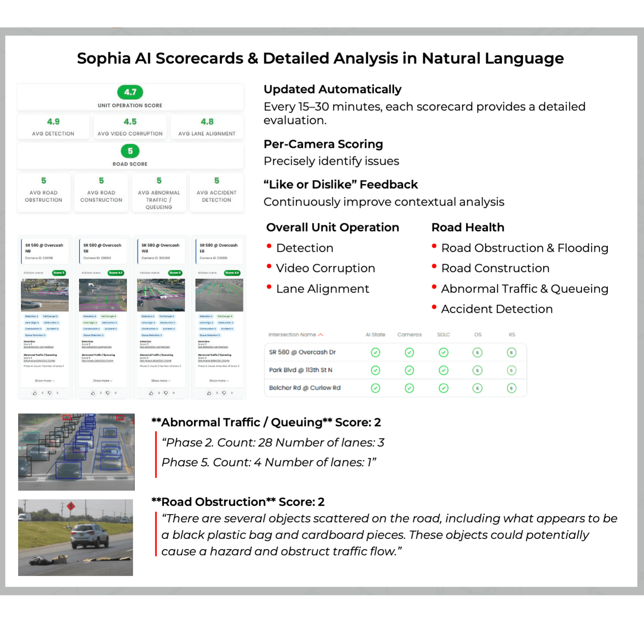The width and height of the screenshot is (644, 644).
Task: Click the Score: 4.6 badge on the SB camera card
Action: point(117,273)
